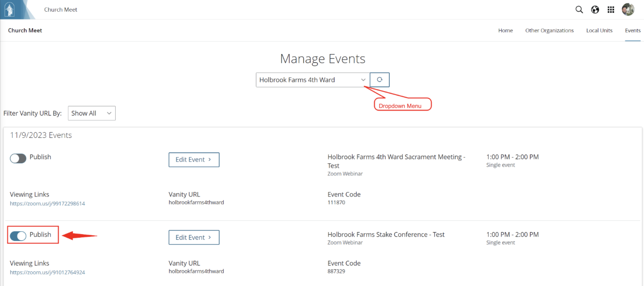Image resolution: width=644 pixels, height=286 pixels.
Task: Open the user profile avatar
Action: point(628,9)
